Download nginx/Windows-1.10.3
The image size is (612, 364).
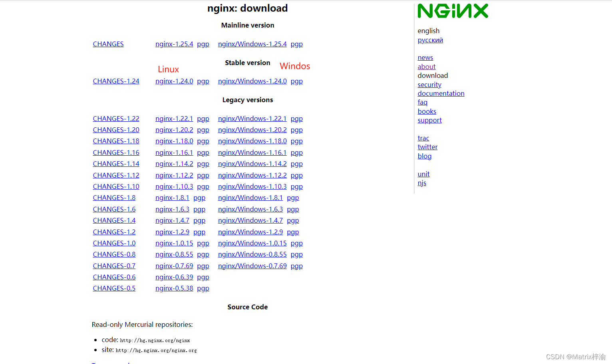coord(252,186)
